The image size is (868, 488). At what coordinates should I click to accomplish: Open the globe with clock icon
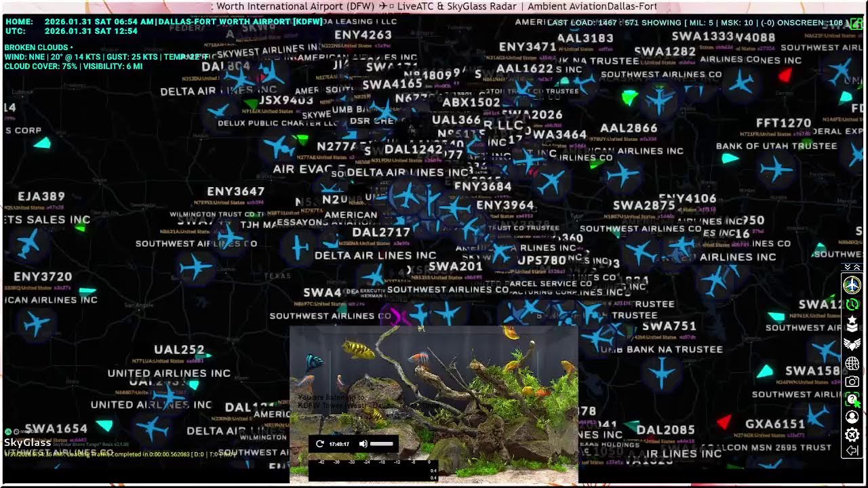point(852,364)
